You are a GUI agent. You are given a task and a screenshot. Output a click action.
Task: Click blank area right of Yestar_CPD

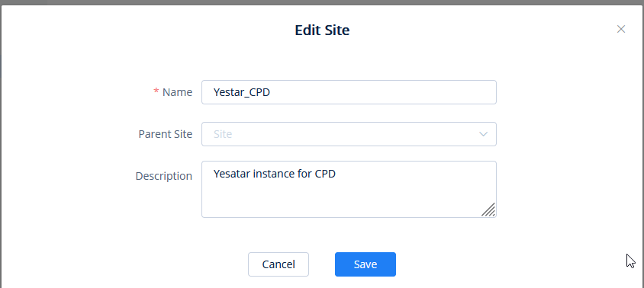click(x=382, y=92)
